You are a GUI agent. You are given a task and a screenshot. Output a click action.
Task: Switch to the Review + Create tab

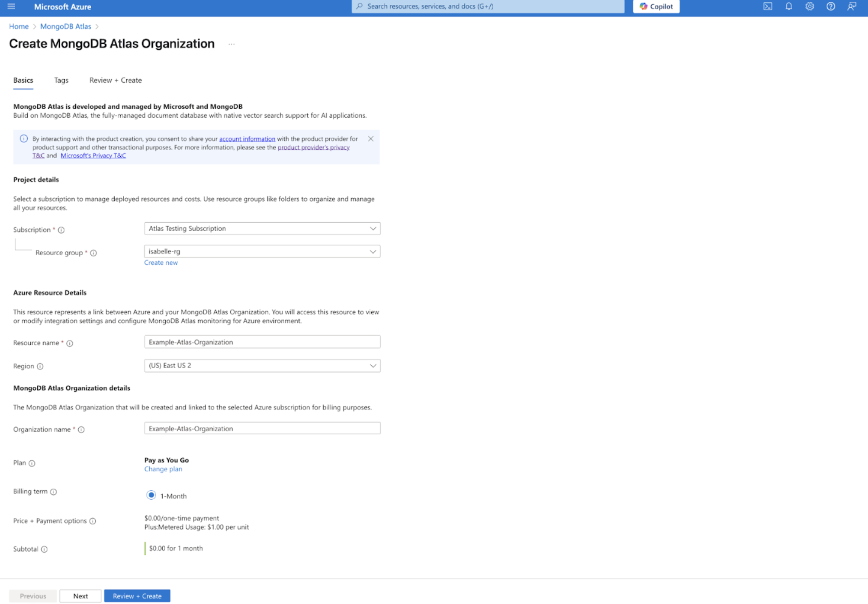click(115, 80)
